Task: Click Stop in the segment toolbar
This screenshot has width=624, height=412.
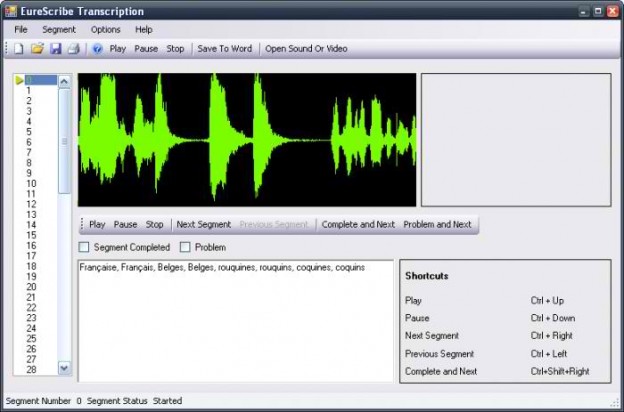Action: (154, 225)
